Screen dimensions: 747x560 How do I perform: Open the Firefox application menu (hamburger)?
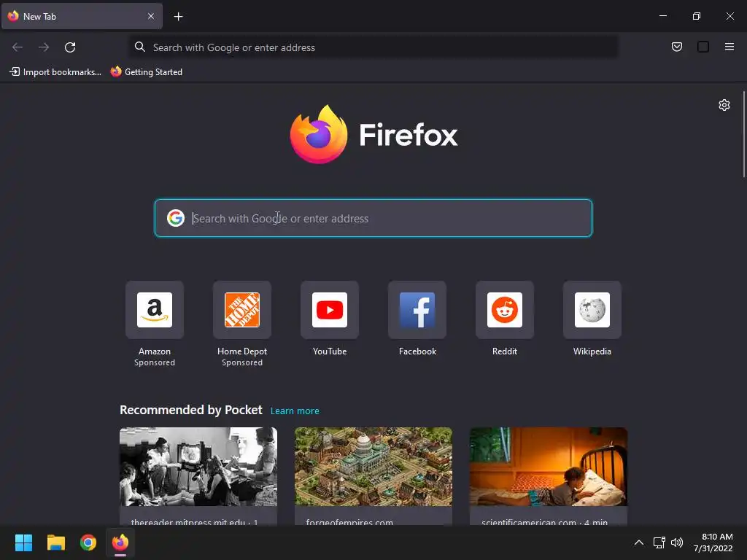pos(729,47)
